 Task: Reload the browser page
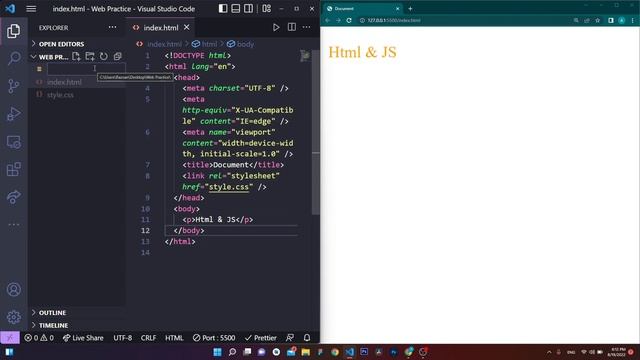click(349, 20)
